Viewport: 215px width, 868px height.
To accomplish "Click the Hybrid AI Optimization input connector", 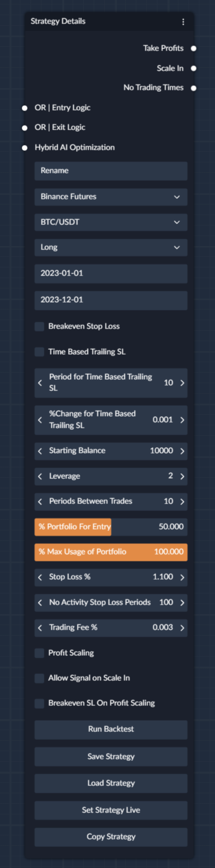I will [x=25, y=148].
